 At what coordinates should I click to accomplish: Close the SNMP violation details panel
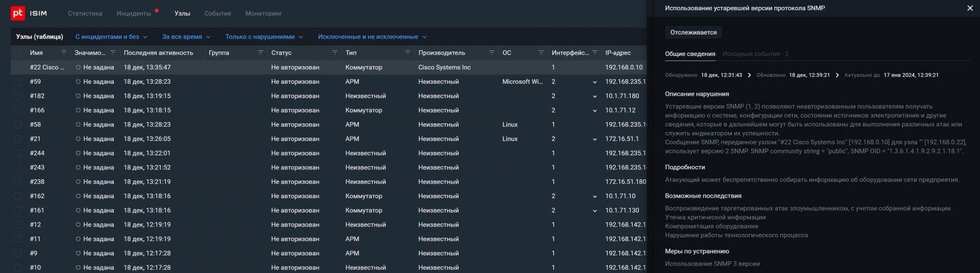click(x=969, y=8)
